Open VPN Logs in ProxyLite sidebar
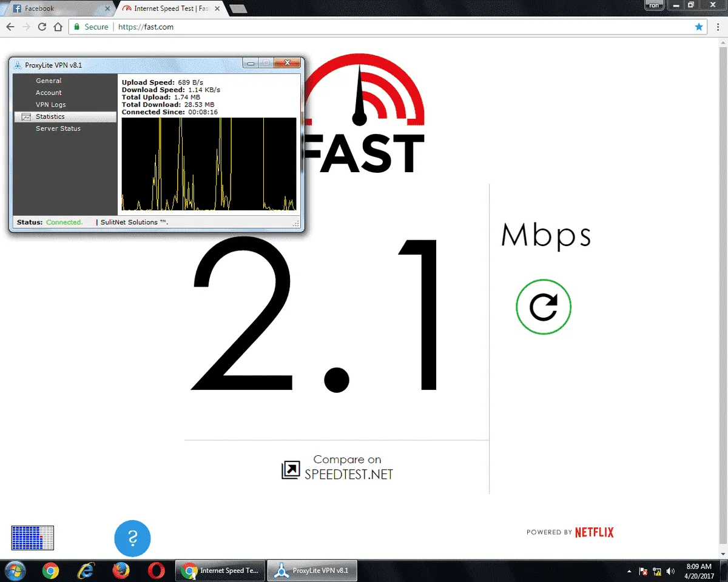 (50, 105)
